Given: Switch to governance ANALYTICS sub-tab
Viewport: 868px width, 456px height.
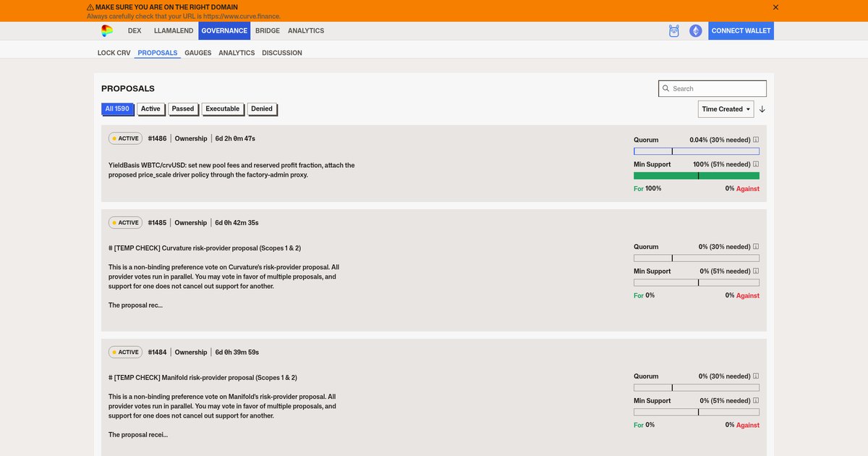Looking at the screenshot, I should point(237,53).
